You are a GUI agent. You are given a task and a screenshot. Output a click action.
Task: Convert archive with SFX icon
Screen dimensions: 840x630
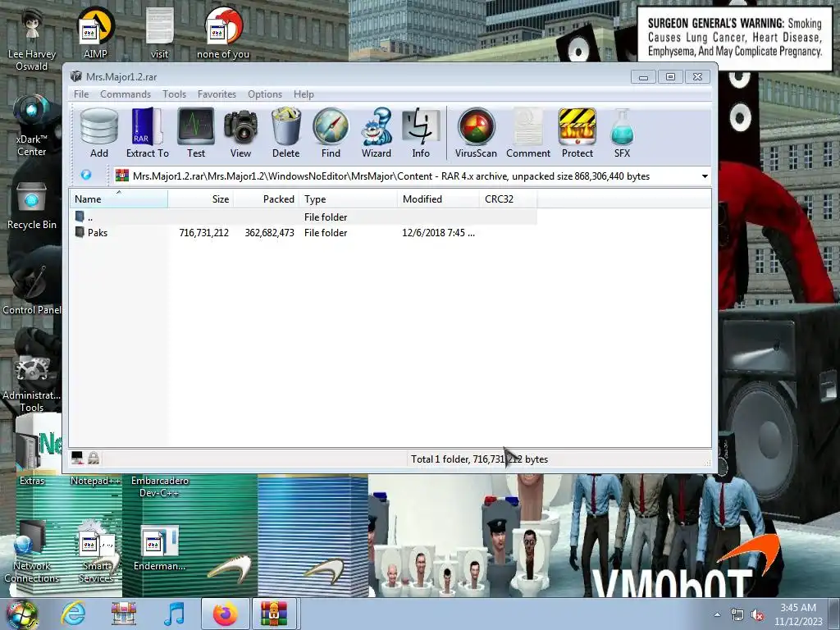tap(622, 133)
